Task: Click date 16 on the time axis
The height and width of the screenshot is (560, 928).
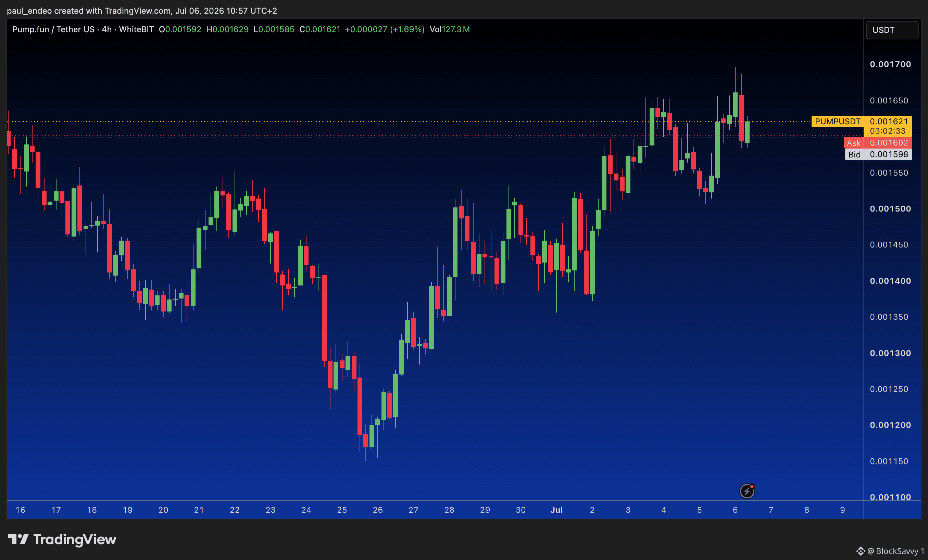Action: click(20, 510)
